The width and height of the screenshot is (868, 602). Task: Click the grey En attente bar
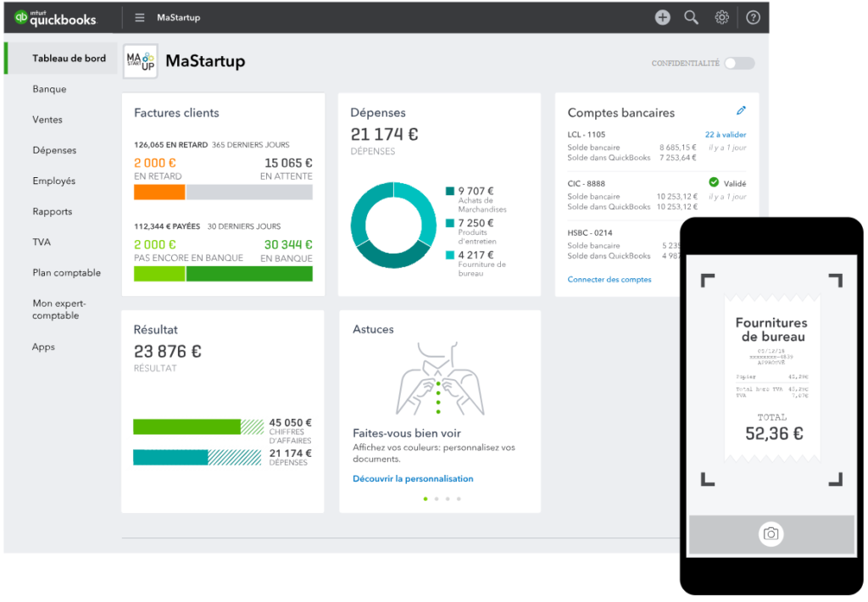(x=250, y=192)
